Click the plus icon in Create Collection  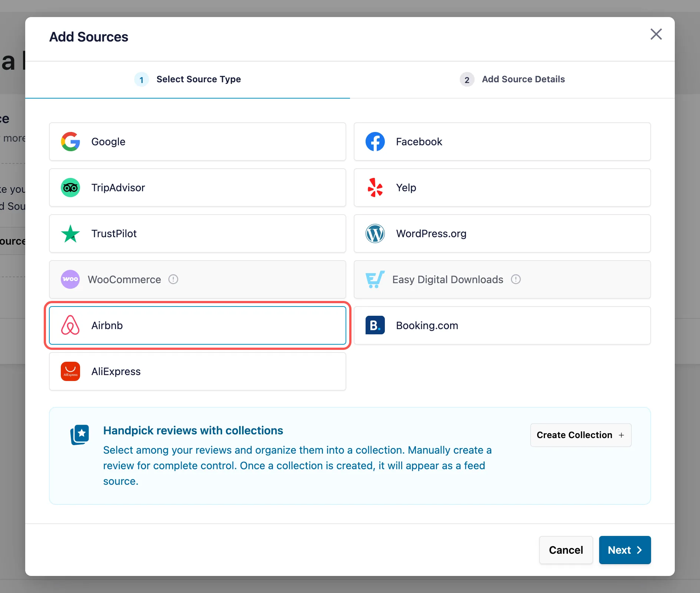[621, 435]
